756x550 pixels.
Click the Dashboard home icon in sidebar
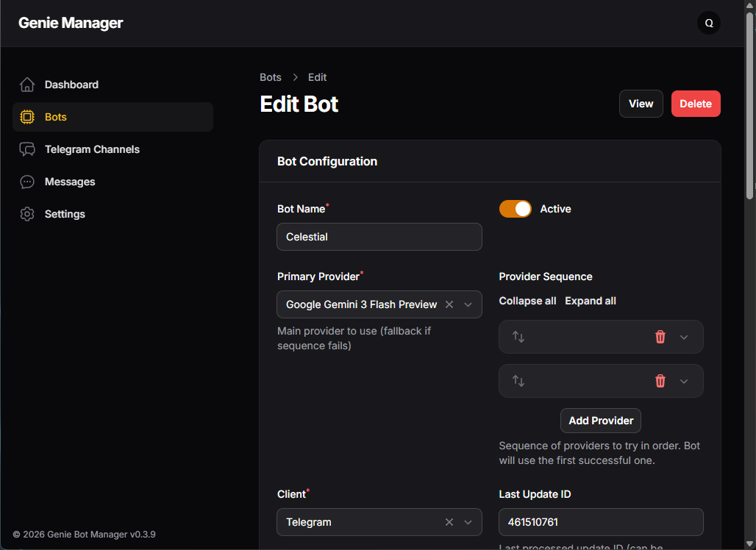pyautogui.click(x=27, y=85)
